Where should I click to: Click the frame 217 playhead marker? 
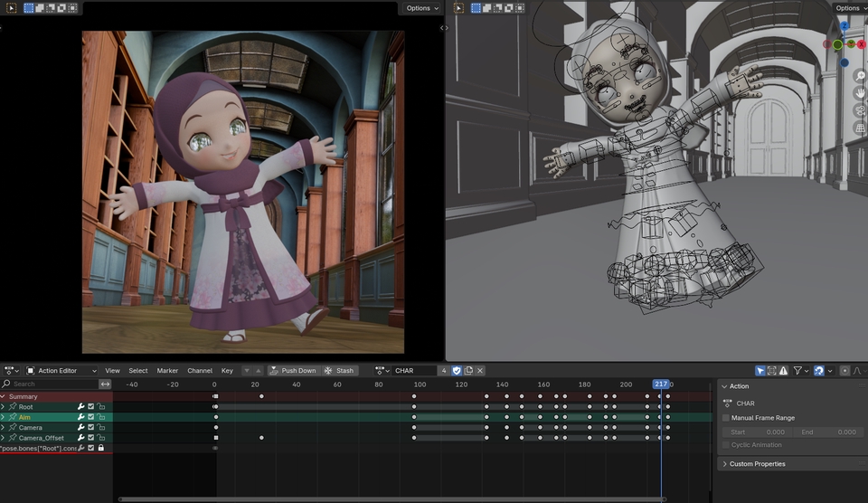661,384
